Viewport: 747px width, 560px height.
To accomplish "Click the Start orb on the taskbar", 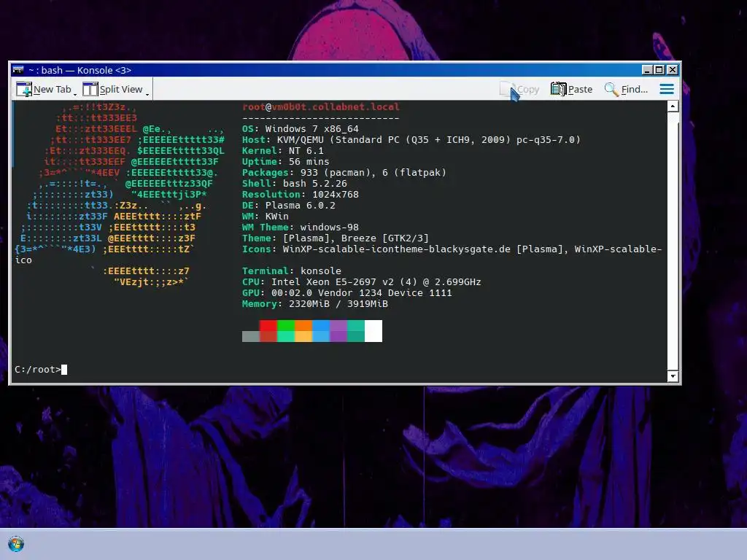I will click(x=16, y=544).
